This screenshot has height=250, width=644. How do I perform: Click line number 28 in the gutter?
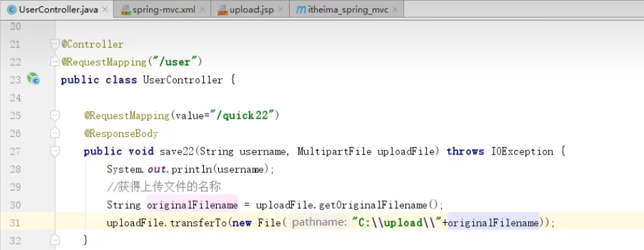pyautogui.click(x=15, y=169)
